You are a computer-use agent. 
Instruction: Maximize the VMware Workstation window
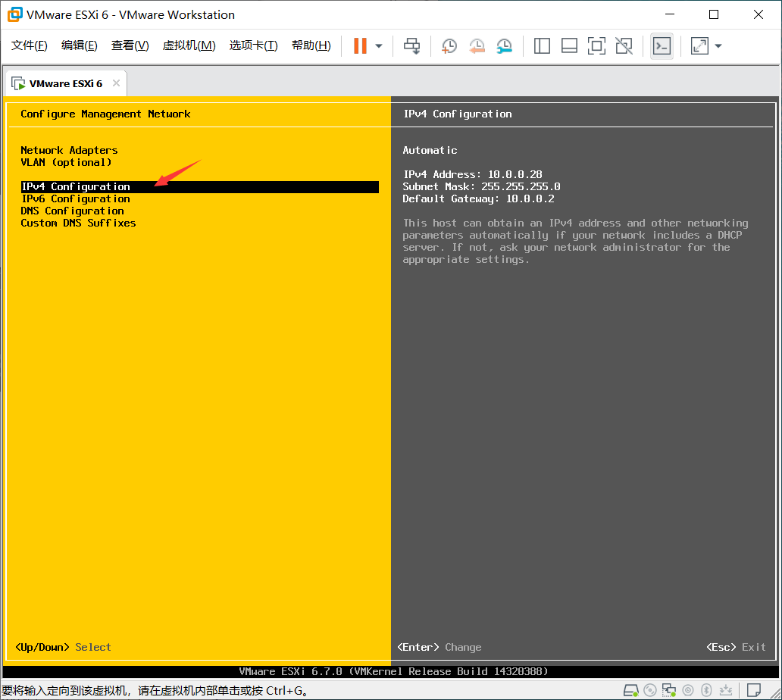pos(714,14)
